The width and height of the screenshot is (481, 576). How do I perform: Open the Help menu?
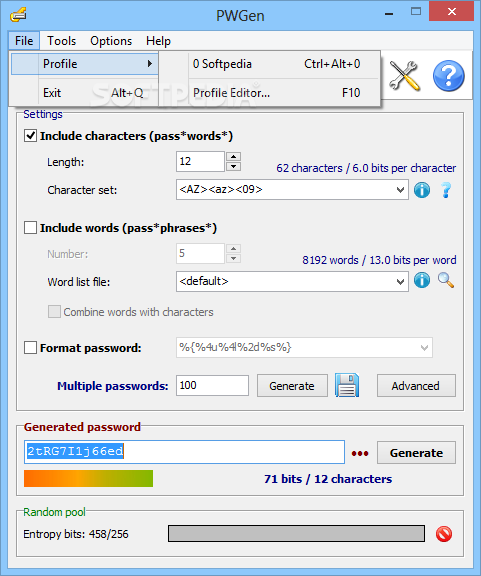[x=158, y=41]
